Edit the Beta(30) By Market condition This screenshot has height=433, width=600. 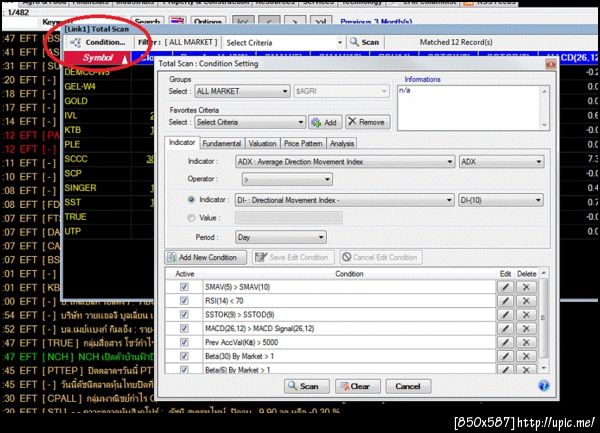click(x=505, y=356)
